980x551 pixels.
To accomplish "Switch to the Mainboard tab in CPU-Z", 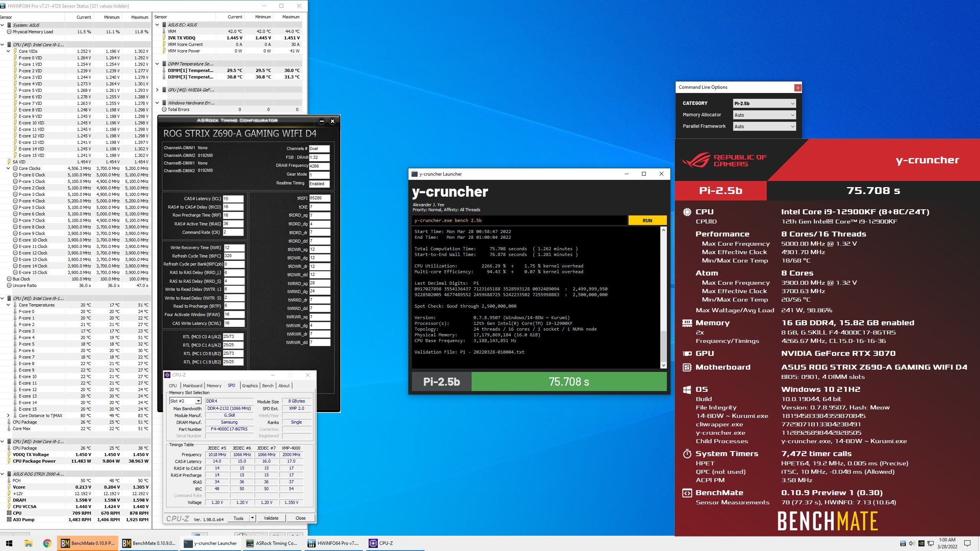I will point(192,386).
